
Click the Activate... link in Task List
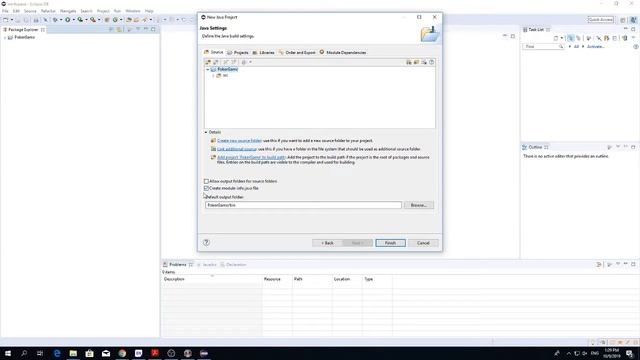point(595,47)
